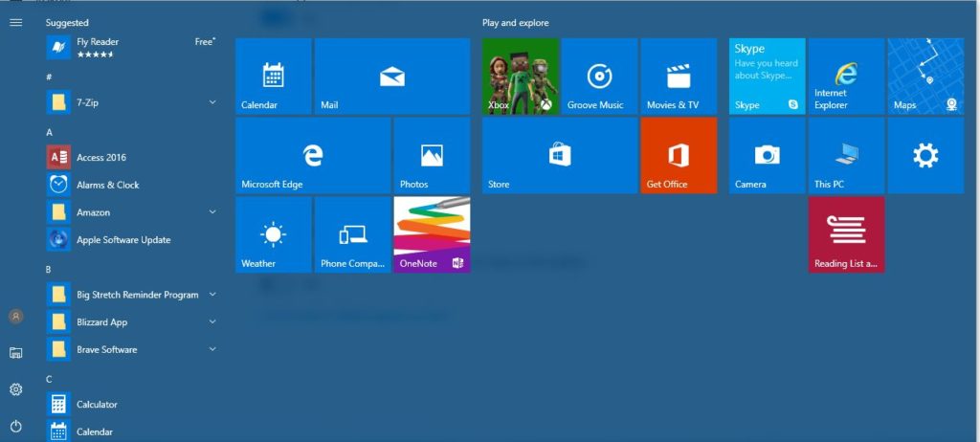Open the Mail tile
The width and height of the screenshot is (980, 442).
[x=391, y=76]
